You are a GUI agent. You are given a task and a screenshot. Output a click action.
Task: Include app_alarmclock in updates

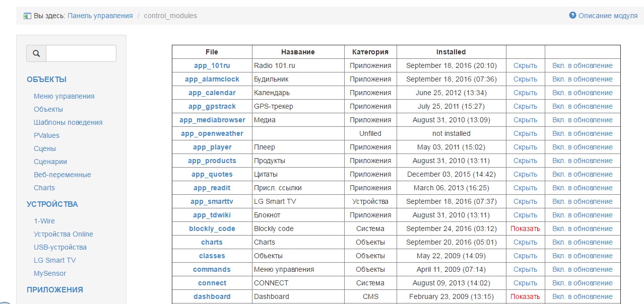(x=582, y=79)
